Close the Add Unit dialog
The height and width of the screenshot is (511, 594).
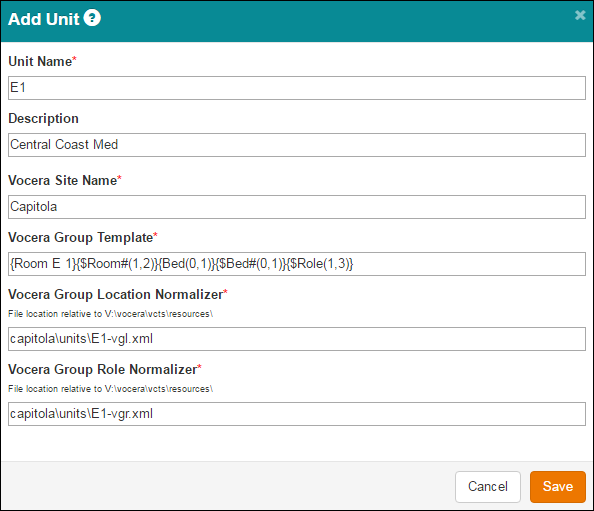[580, 15]
